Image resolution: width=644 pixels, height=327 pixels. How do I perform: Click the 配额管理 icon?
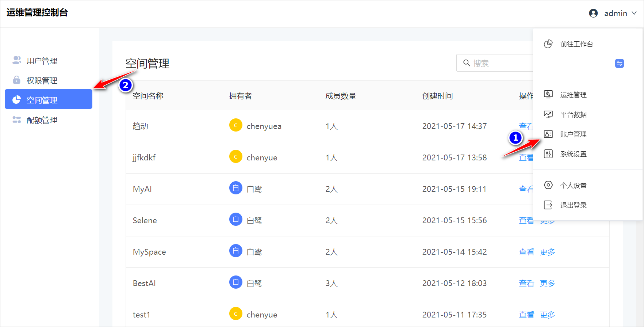pos(17,120)
